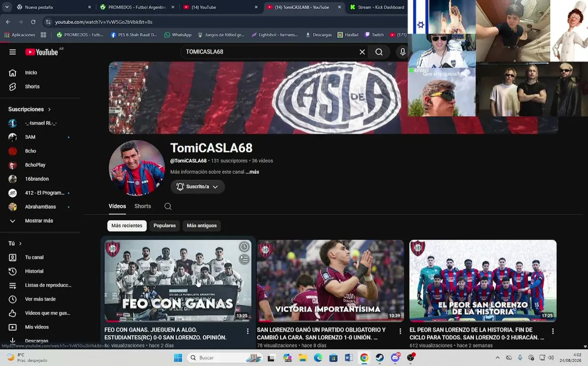The width and height of the screenshot is (588, 366).
Task: Open WhatsApp bookmark
Action: [x=178, y=35]
